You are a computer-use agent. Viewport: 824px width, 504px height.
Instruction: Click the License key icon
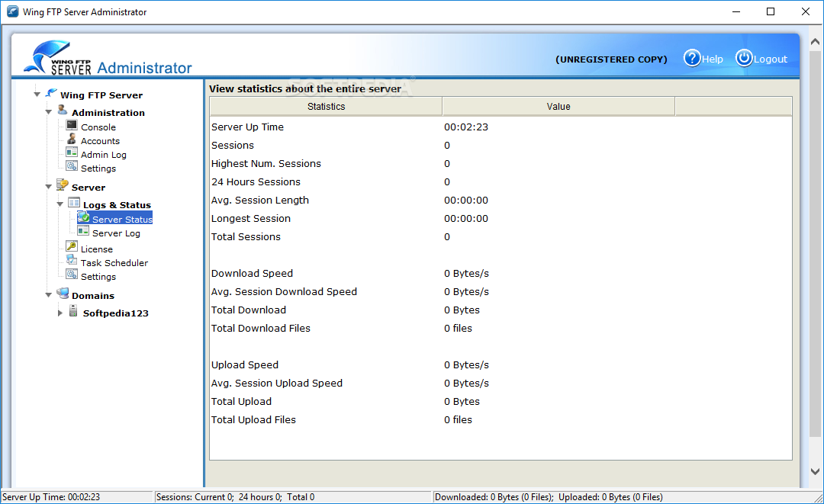[x=72, y=247]
